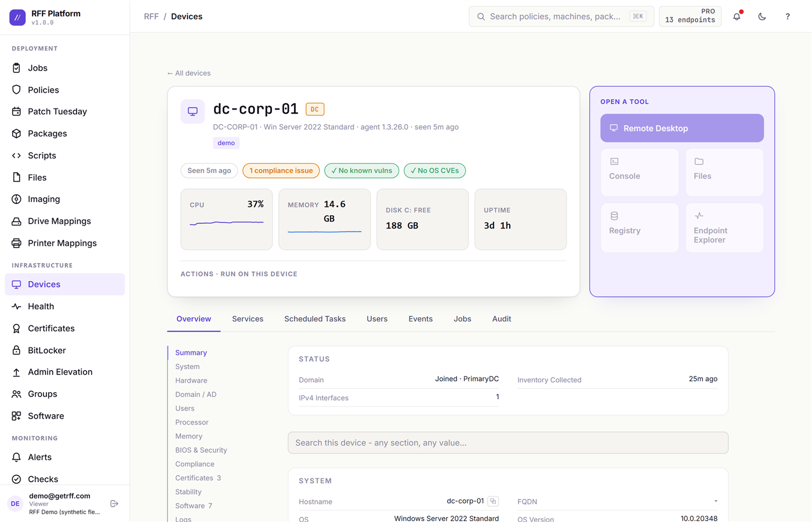
Task: Click the RFF Platform logo icon
Action: 17,17
